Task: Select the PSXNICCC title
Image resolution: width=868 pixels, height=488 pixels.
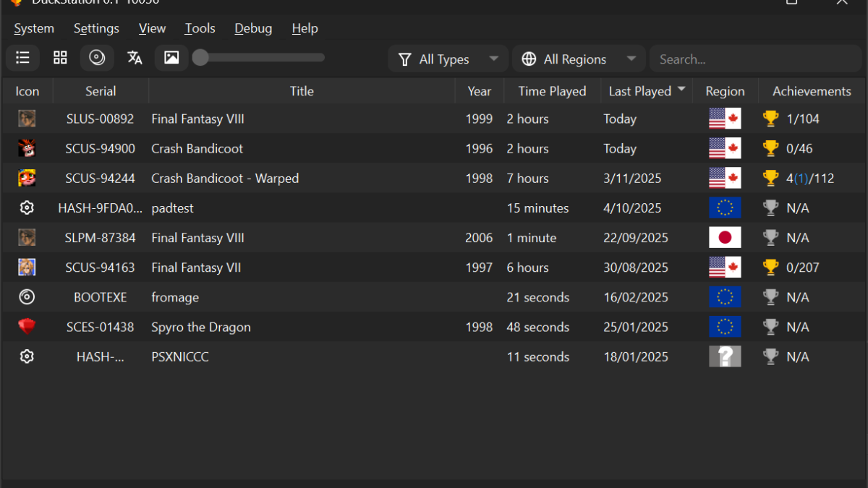Action: [180, 357]
